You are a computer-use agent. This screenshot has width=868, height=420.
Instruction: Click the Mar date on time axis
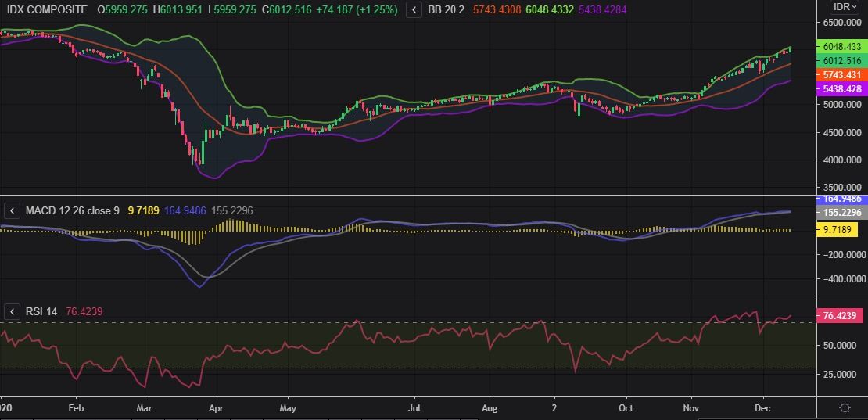[x=145, y=408]
